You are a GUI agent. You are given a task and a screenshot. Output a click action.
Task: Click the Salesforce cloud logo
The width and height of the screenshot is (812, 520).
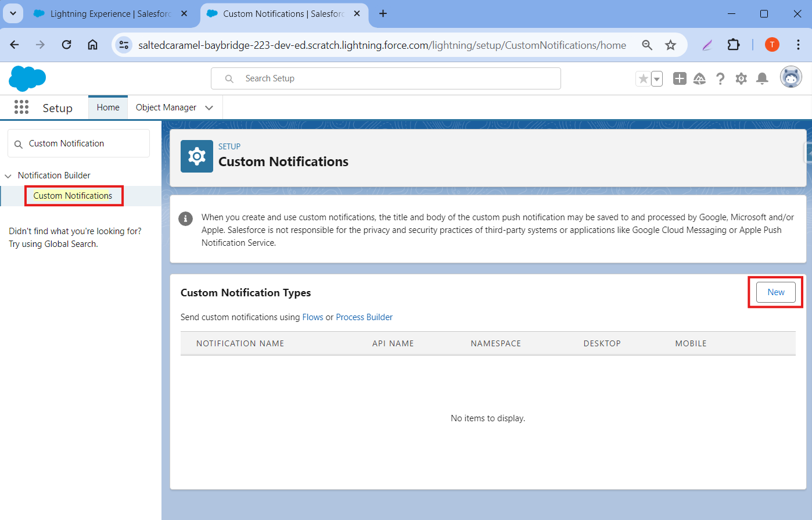pyautogui.click(x=27, y=78)
